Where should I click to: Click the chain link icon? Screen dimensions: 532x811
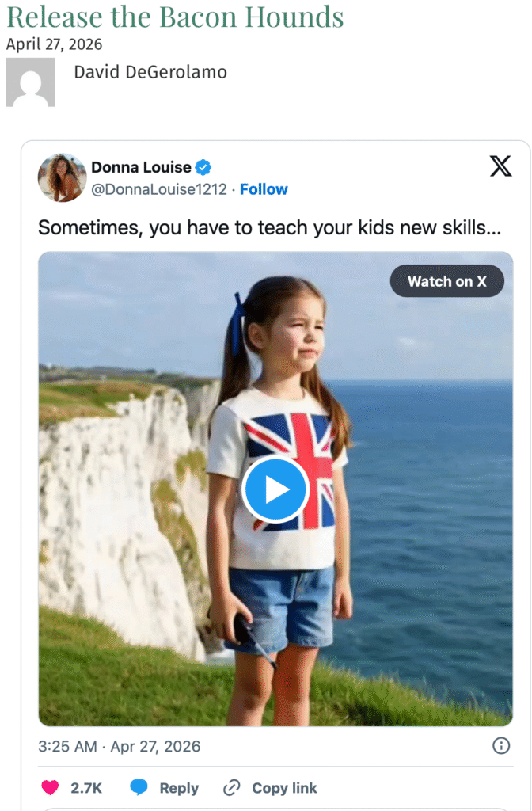[x=232, y=788]
